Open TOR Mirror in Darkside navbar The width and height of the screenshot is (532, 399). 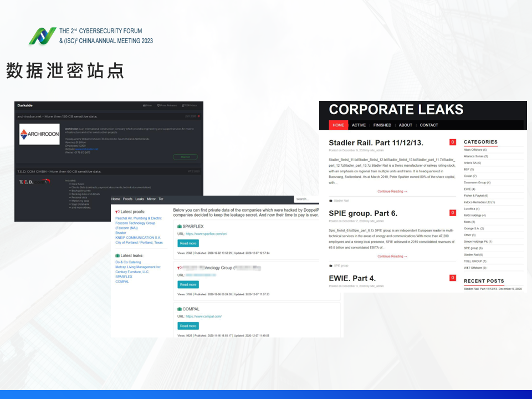[x=190, y=105]
